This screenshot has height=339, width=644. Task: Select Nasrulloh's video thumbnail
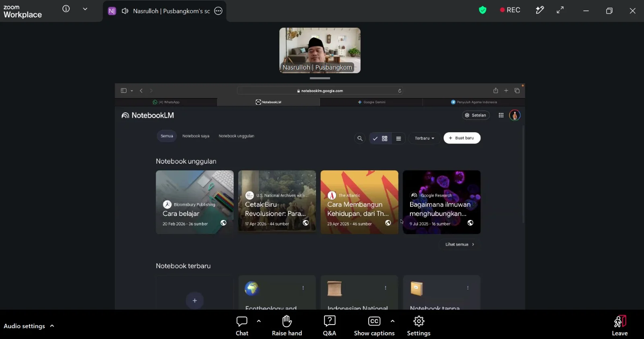[x=320, y=50]
